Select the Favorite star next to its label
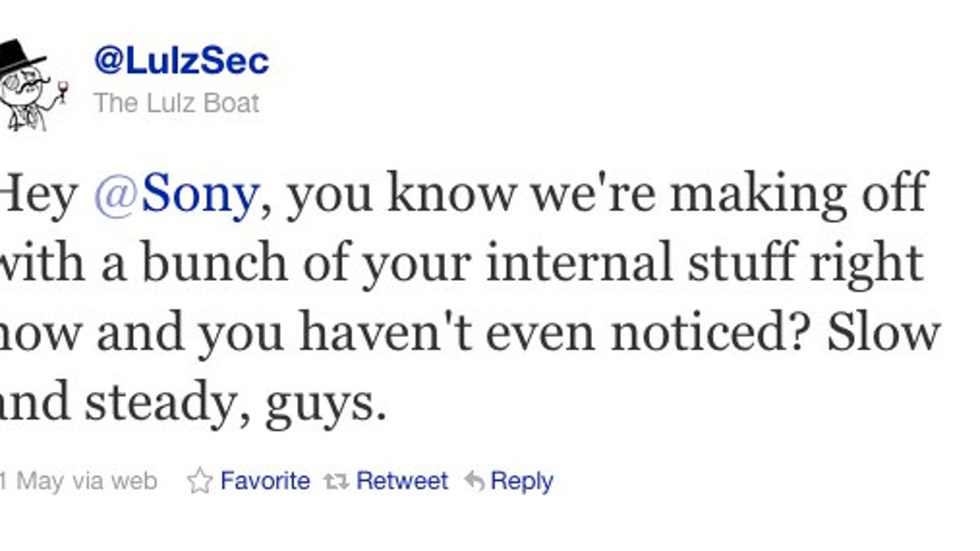This screenshot has height=551, width=980. coord(200,482)
